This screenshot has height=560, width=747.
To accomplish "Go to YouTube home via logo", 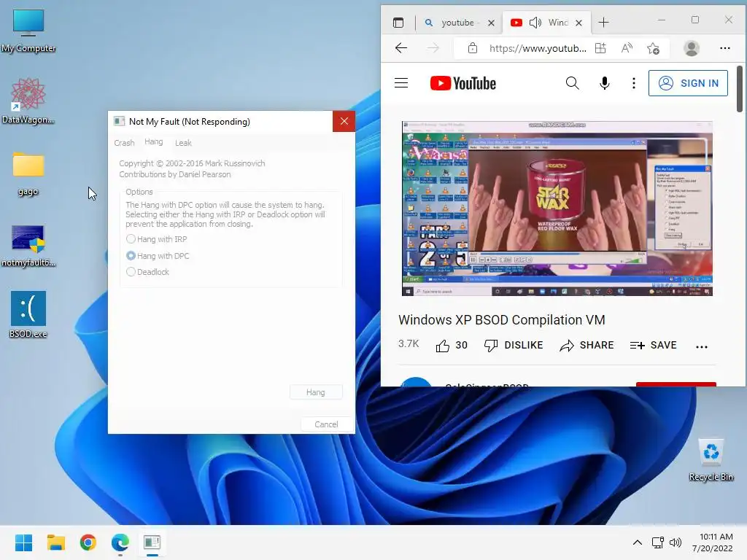I will point(463,83).
